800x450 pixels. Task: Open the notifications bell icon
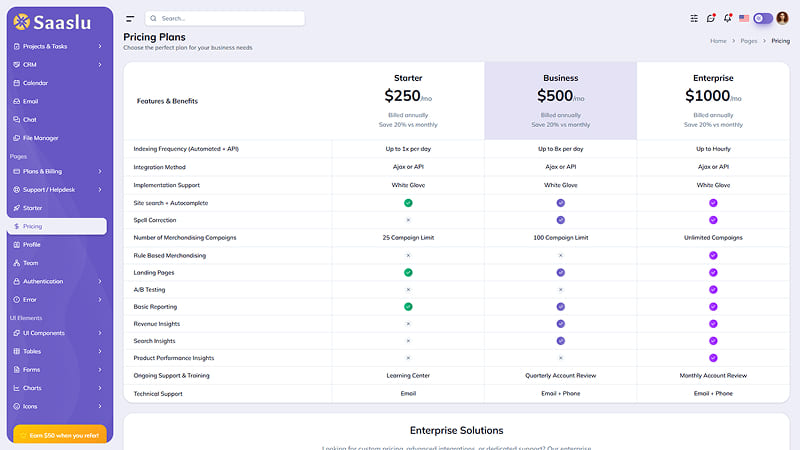pyautogui.click(x=728, y=18)
